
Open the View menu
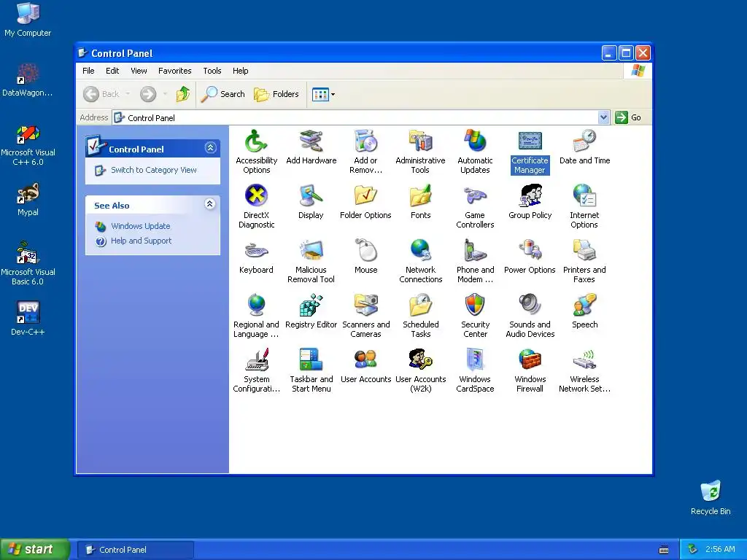[139, 71]
